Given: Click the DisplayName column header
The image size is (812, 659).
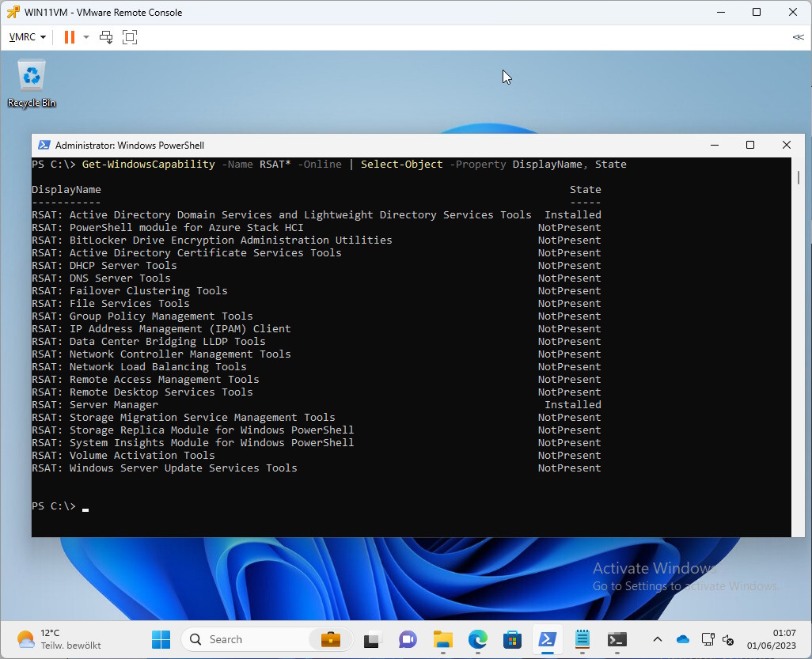Looking at the screenshot, I should click(66, 189).
